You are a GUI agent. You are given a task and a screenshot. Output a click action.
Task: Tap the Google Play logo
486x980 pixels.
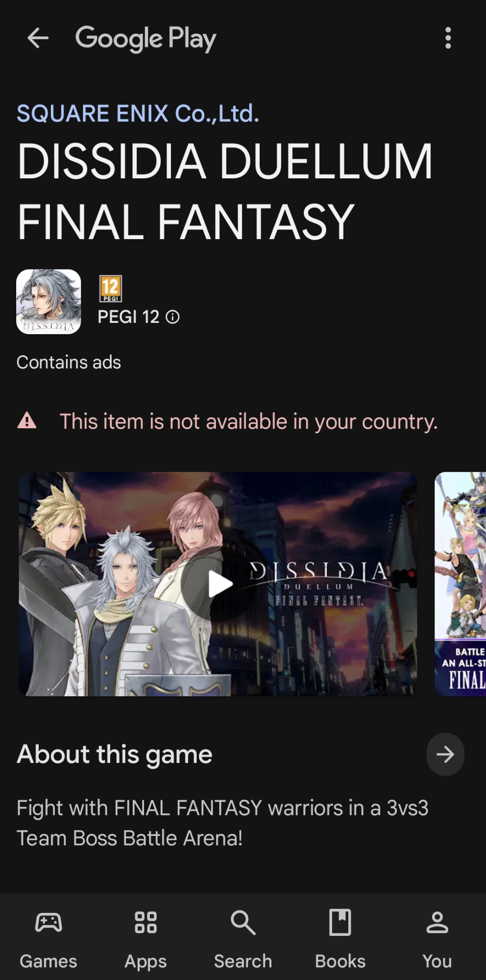coord(146,39)
